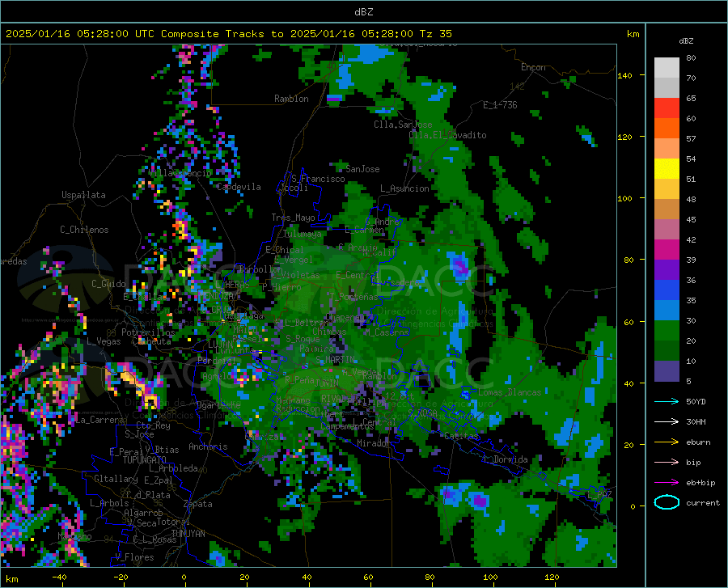The width and height of the screenshot is (728, 588).
Task: Click the L_Dormida map label
Action: pyautogui.click(x=506, y=459)
